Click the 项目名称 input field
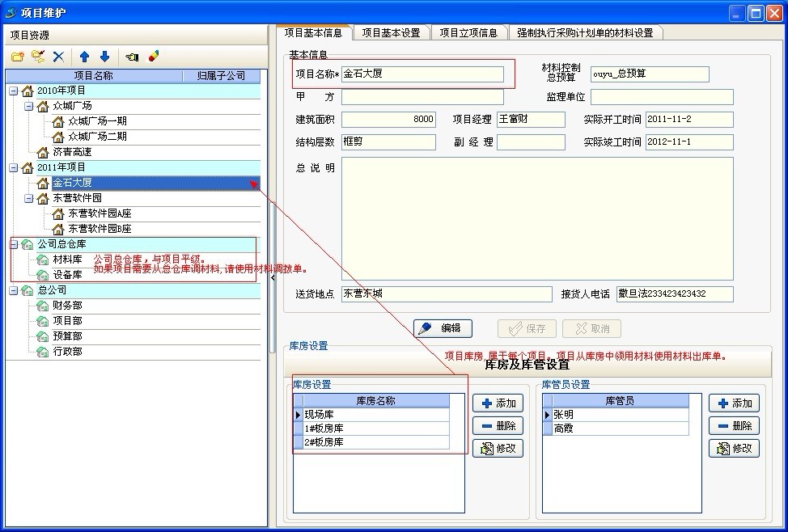 422,74
